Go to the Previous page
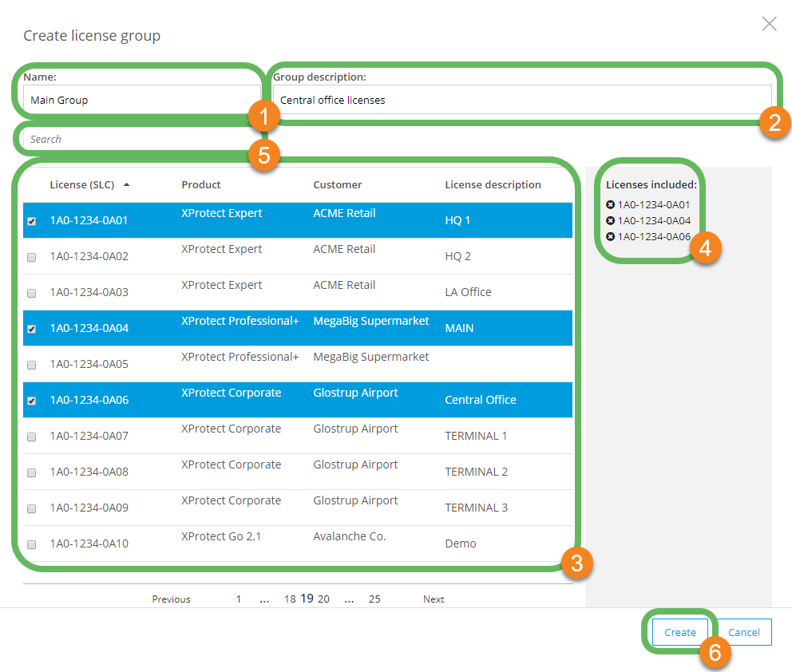 tap(171, 599)
